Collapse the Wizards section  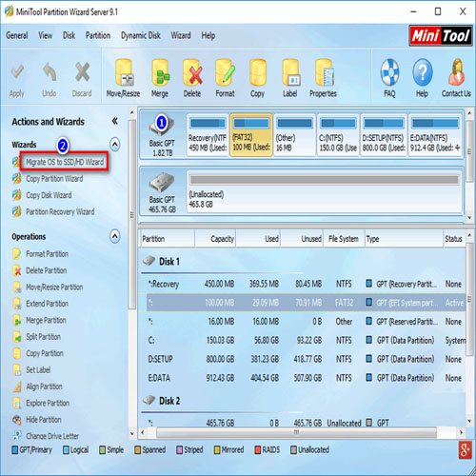click(115, 145)
